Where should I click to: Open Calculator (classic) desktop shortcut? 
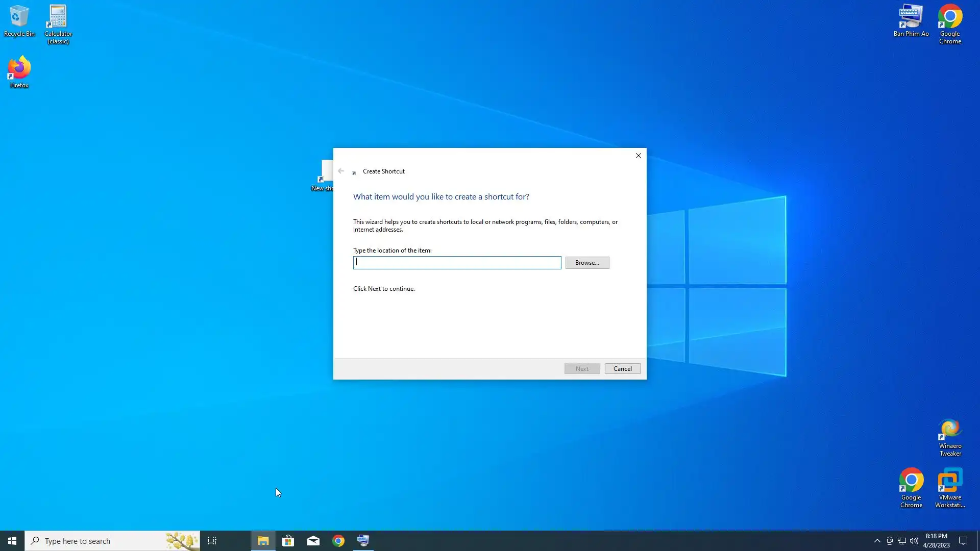[x=58, y=23]
